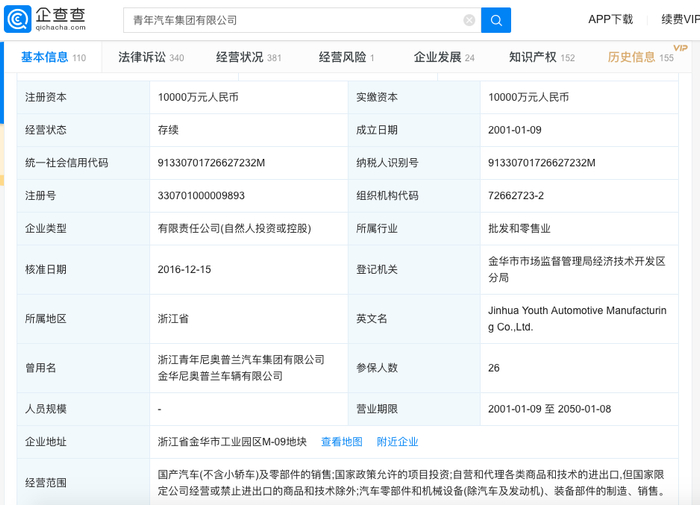This screenshot has width=700, height=505.
Task: Click the Qichacha logo
Action: click(45, 19)
